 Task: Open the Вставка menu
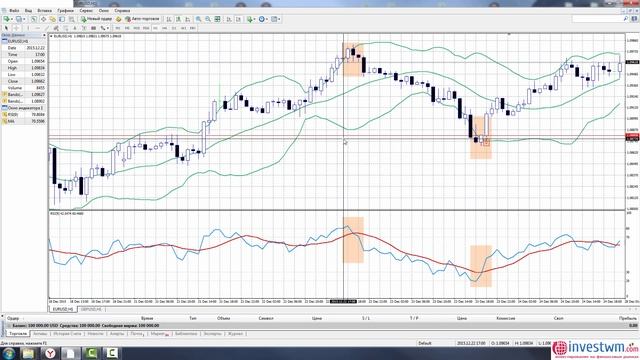pos(44,11)
